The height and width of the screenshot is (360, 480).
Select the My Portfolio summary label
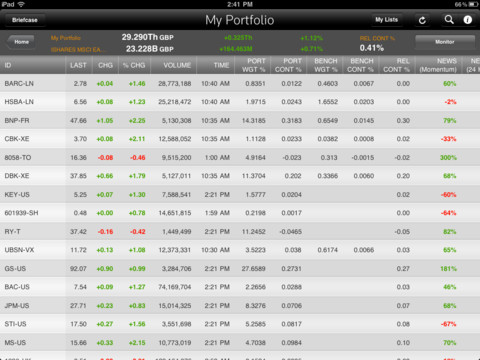tap(66, 38)
